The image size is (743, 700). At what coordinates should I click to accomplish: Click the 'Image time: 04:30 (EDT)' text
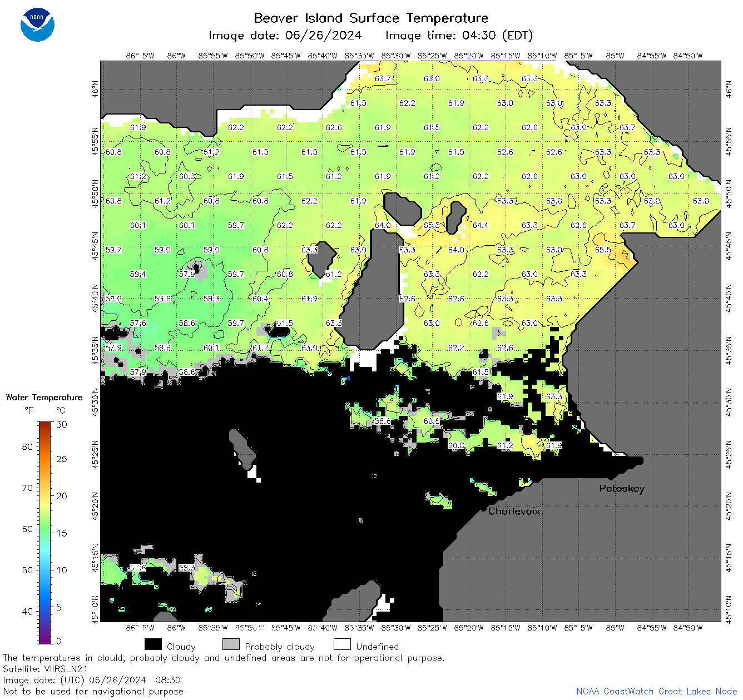click(x=459, y=36)
